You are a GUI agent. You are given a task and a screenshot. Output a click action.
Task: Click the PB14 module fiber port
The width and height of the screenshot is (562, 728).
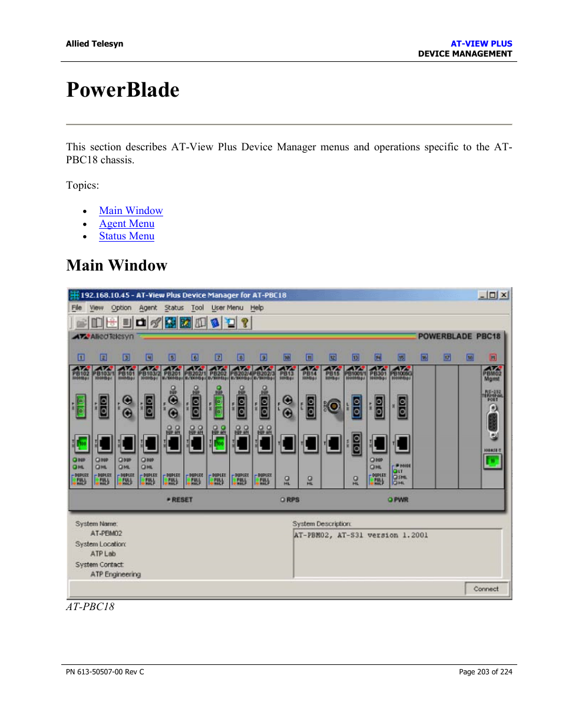[x=310, y=407]
